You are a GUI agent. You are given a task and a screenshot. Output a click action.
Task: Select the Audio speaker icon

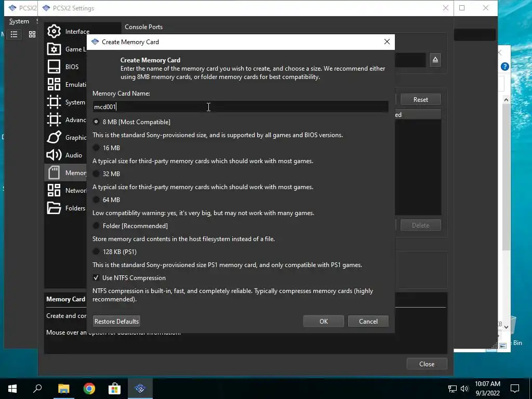54,155
